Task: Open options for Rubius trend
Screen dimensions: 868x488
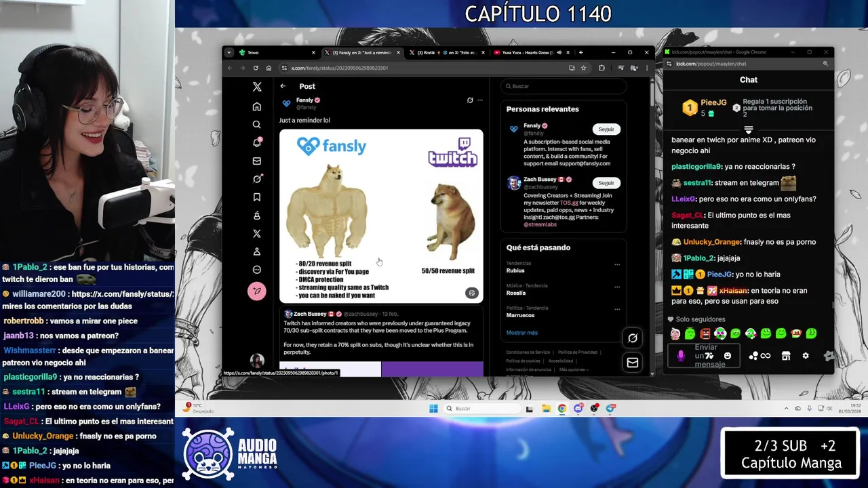Action: point(617,264)
